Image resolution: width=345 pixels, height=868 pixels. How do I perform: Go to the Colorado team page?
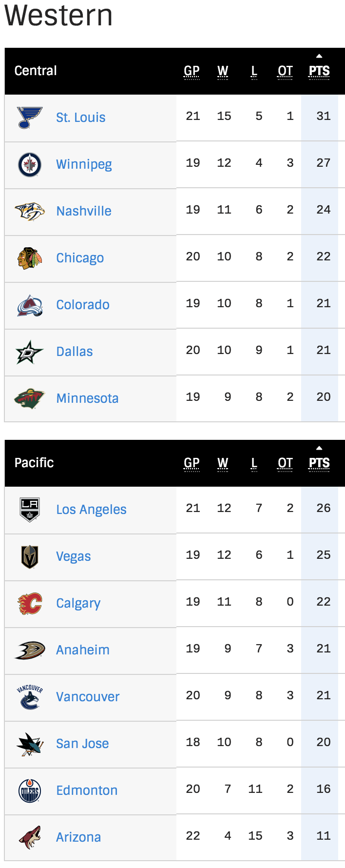point(83,305)
